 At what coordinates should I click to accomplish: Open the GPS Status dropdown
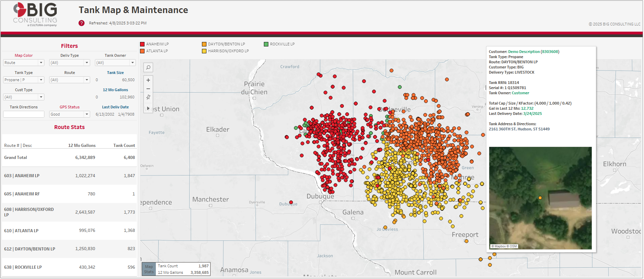tap(69, 114)
